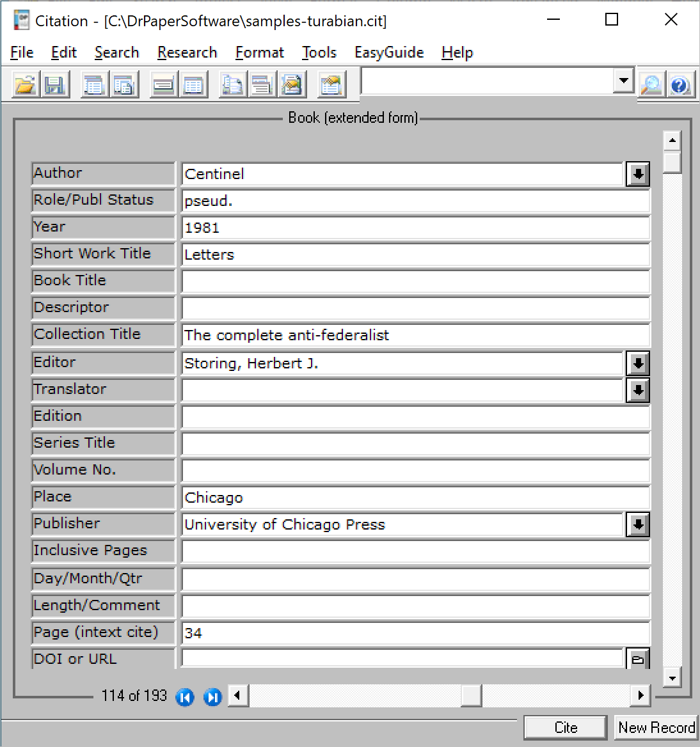700x747 pixels.
Task: Click the open file folder icon
Action: [26, 84]
